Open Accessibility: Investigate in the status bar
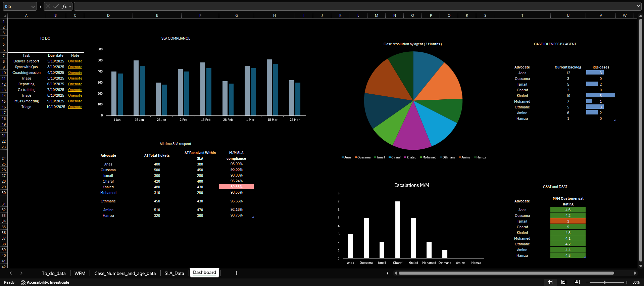 tap(45, 282)
